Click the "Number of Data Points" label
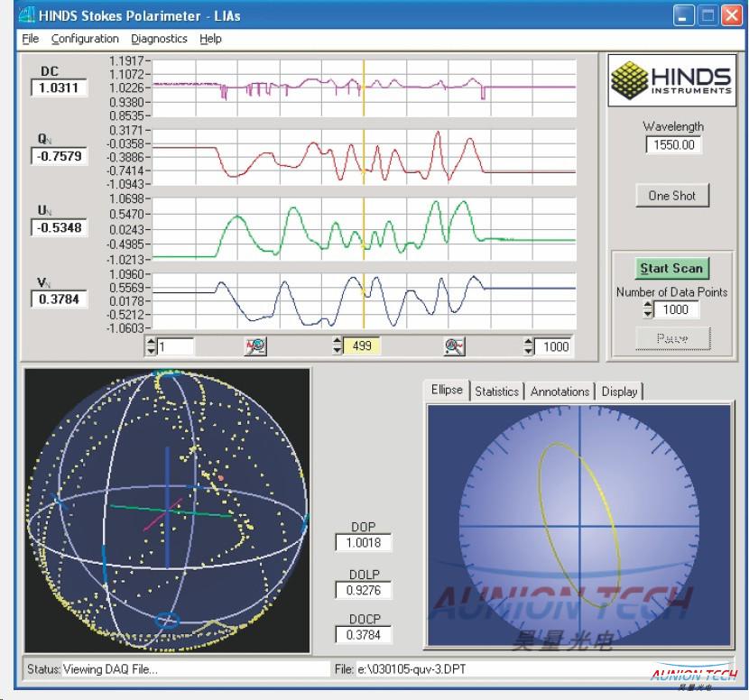Image resolution: width=749 pixels, height=700 pixels. [x=671, y=291]
